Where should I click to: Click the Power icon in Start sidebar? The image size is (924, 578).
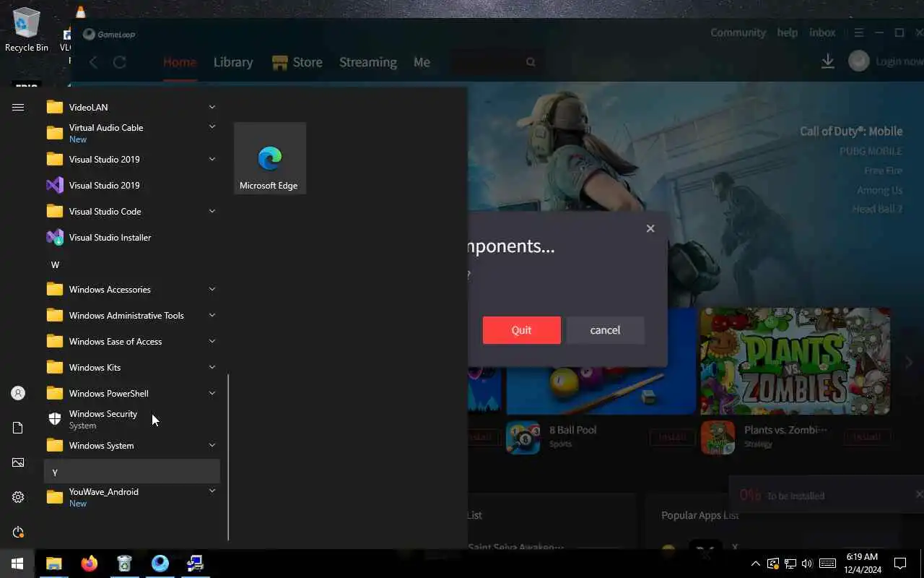(18, 532)
